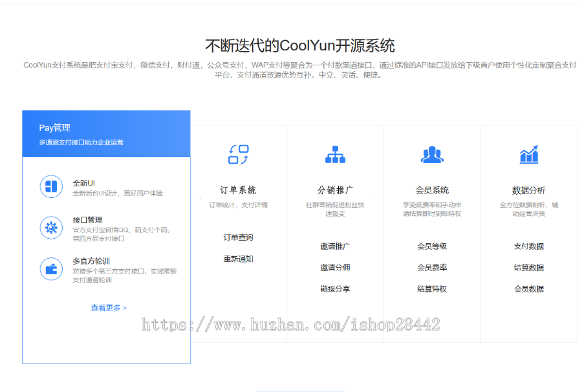Open the 查看更多 view more link
Image resolution: width=582 pixels, height=392 pixels.
click(x=107, y=307)
